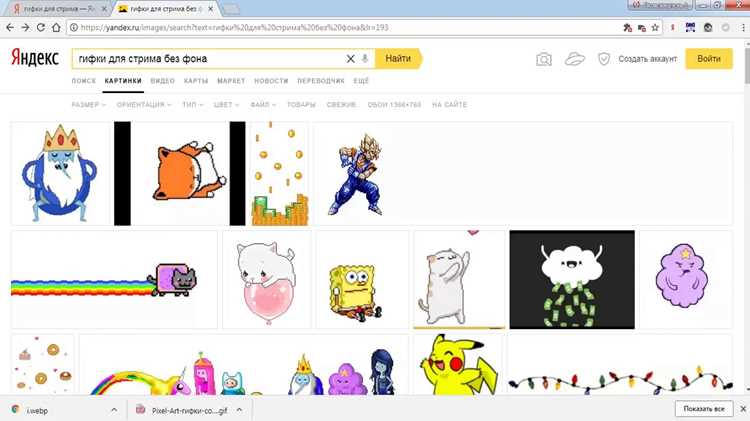The width and height of the screenshot is (750, 421).
Task: Open the Nyan Cat rainbow thumbnail
Action: pos(114,280)
